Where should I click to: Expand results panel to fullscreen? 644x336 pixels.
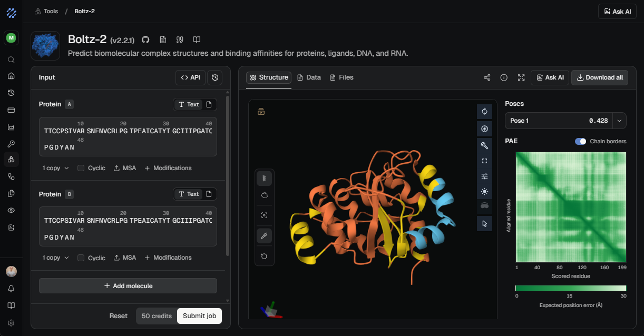click(521, 77)
